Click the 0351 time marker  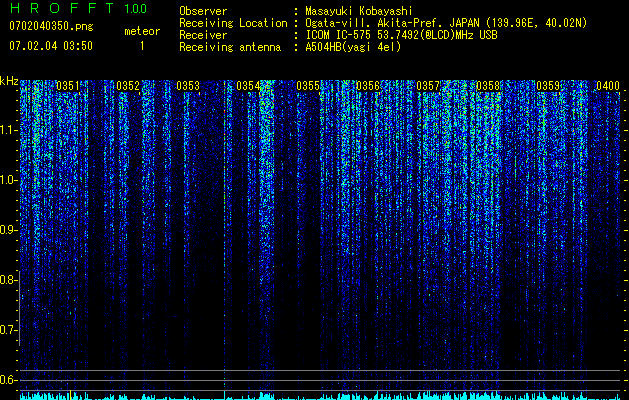click(68, 86)
